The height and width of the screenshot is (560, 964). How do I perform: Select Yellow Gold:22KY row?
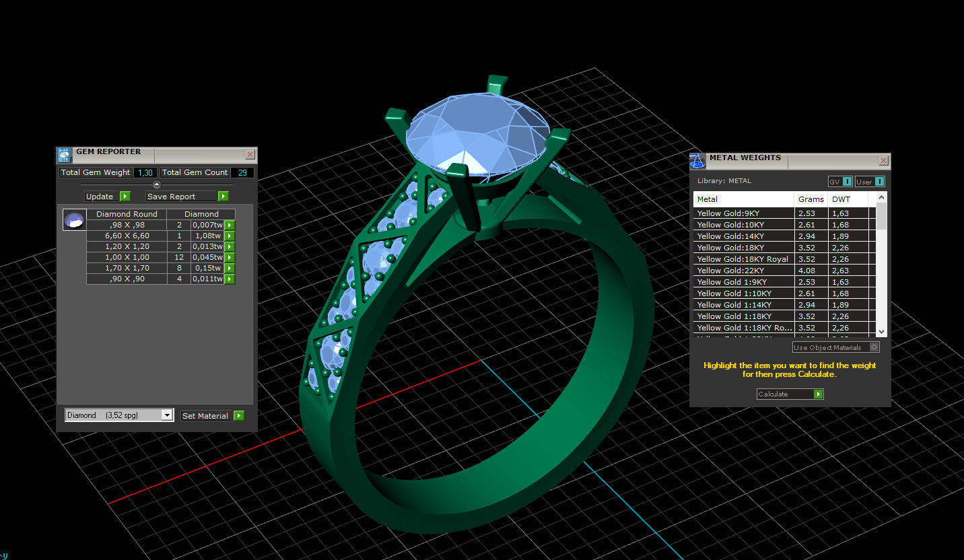click(785, 271)
